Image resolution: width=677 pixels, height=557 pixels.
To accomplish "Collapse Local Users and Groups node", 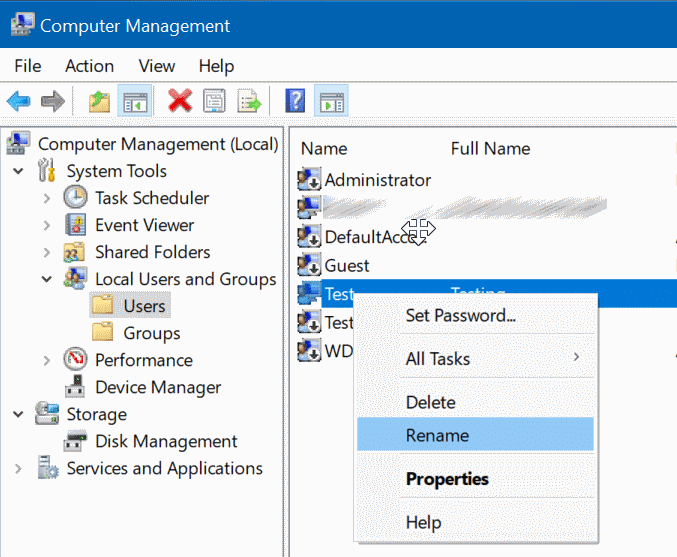I will click(47, 279).
